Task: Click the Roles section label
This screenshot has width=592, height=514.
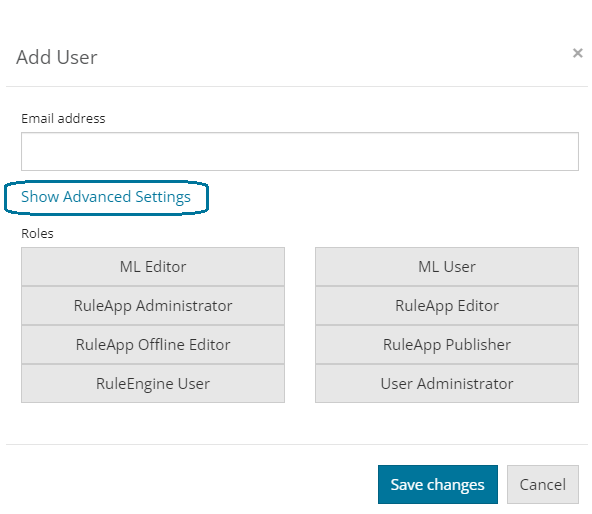Action: tap(37, 233)
